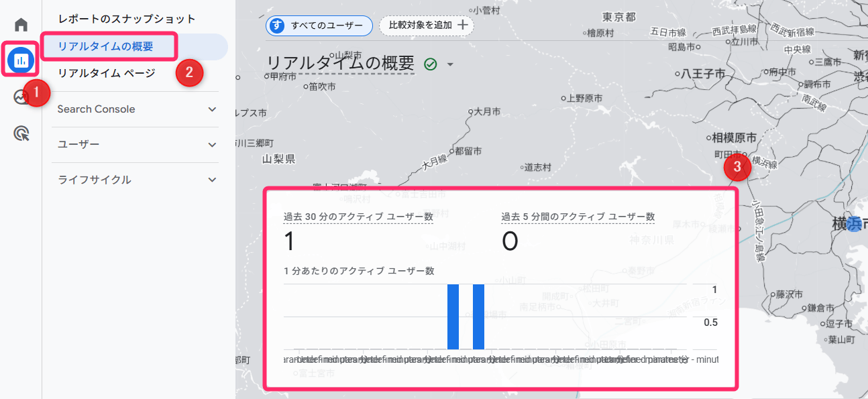Image resolution: width=868 pixels, height=399 pixels.
Task: Click the five-minute users value 0
Action: [x=510, y=241]
